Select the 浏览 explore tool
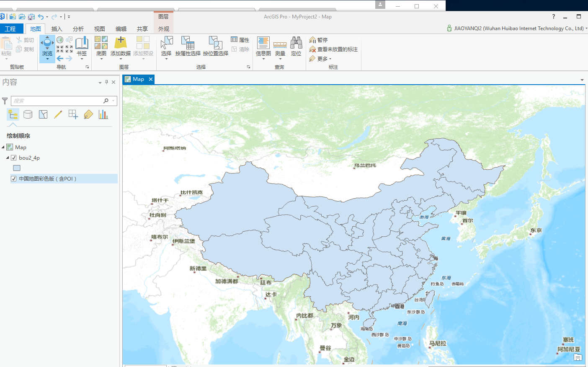The height and width of the screenshot is (367, 588). 47,47
